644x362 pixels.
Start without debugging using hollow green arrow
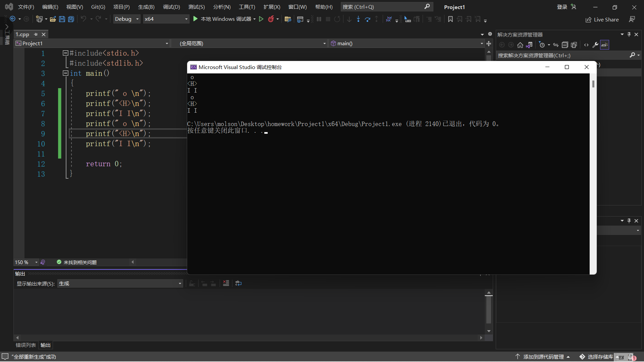261,19
